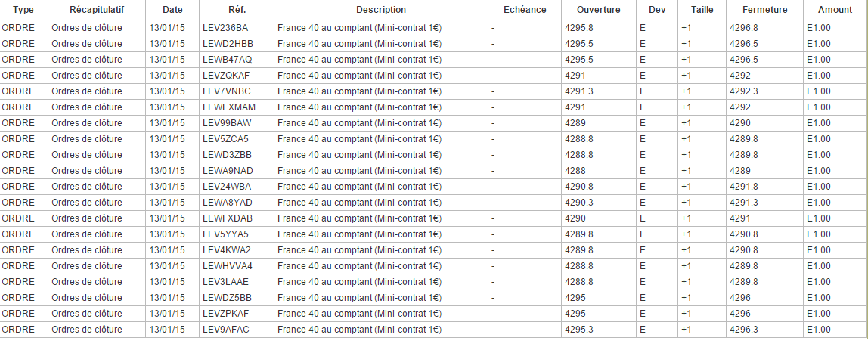Viewport: 868px width, 347px height.
Task: Sort by the Récapitulatif column header
Action: (x=97, y=10)
